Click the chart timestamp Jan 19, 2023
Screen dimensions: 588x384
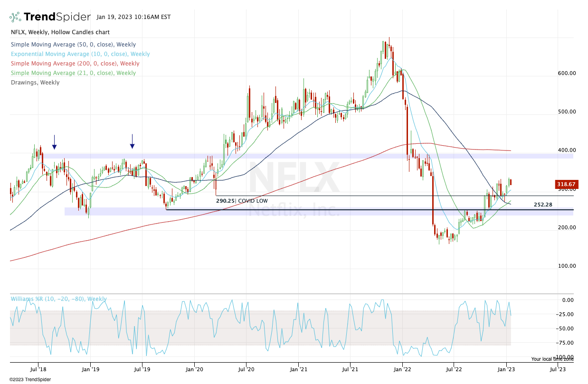pos(133,17)
